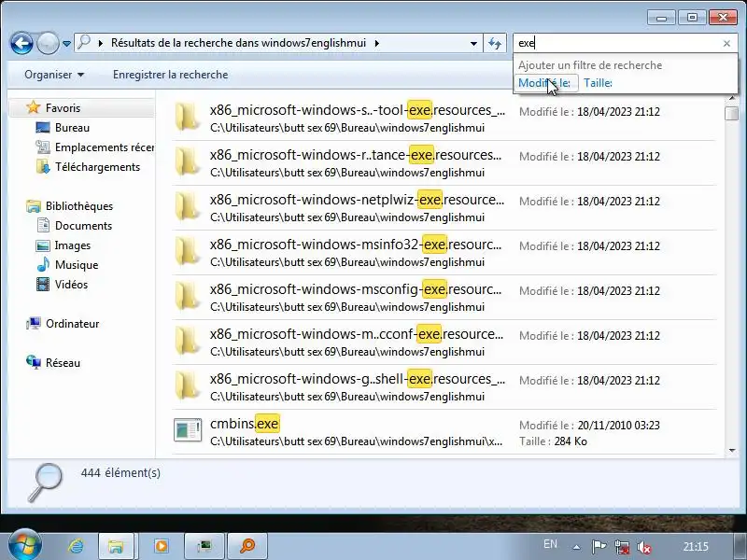747x560 pixels.
Task: Click the scroll down arrow of results list
Action: click(732, 451)
